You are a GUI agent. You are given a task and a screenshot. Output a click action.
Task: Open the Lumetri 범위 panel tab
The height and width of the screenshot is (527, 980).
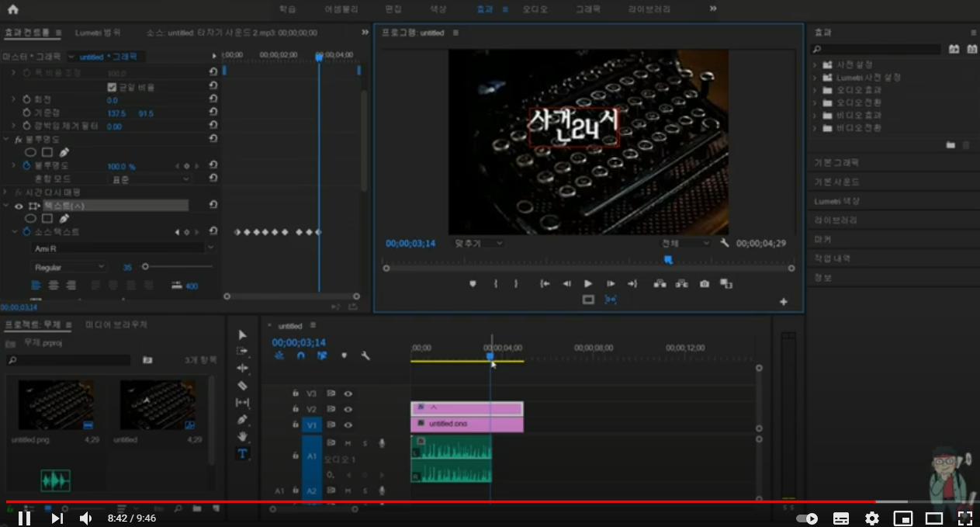[x=98, y=33]
